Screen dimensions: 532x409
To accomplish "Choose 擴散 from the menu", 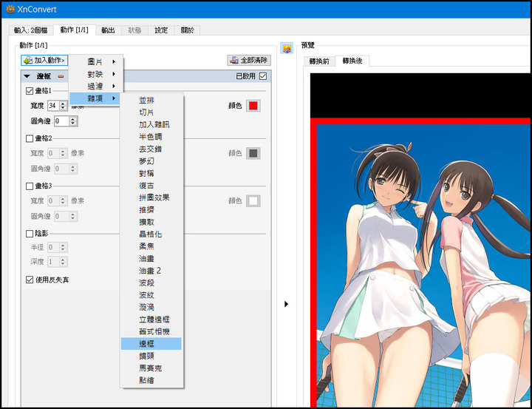I will [x=151, y=222].
